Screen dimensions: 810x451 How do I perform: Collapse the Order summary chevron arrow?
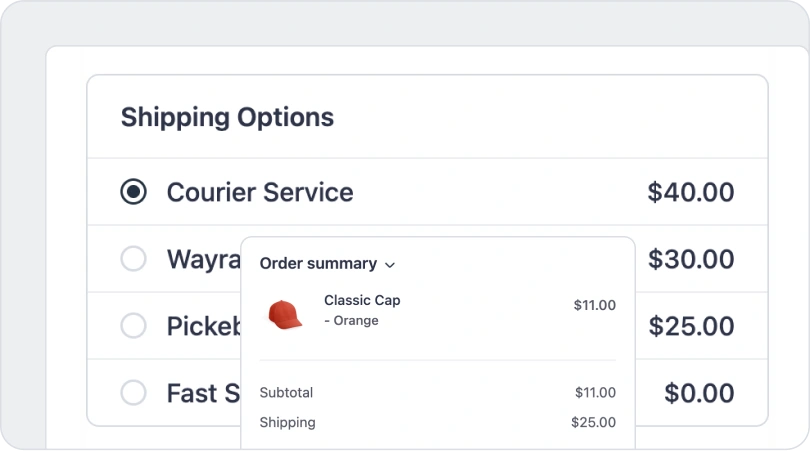390,265
